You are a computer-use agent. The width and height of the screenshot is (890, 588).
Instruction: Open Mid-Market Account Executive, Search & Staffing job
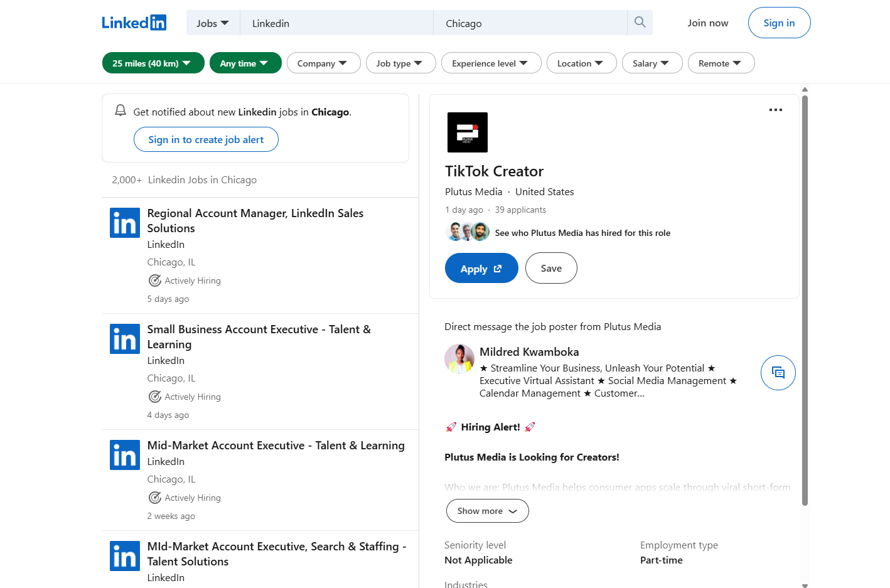point(277,554)
